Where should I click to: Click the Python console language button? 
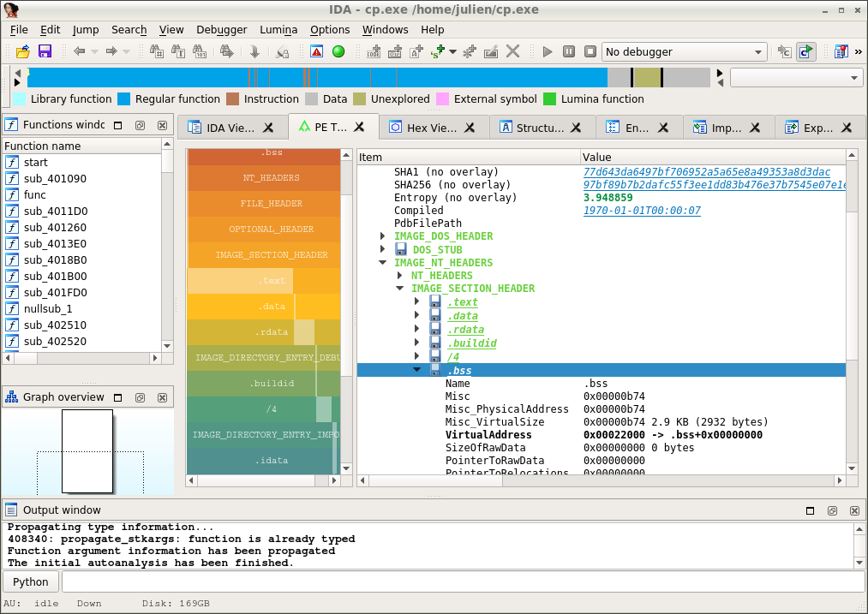(31, 582)
